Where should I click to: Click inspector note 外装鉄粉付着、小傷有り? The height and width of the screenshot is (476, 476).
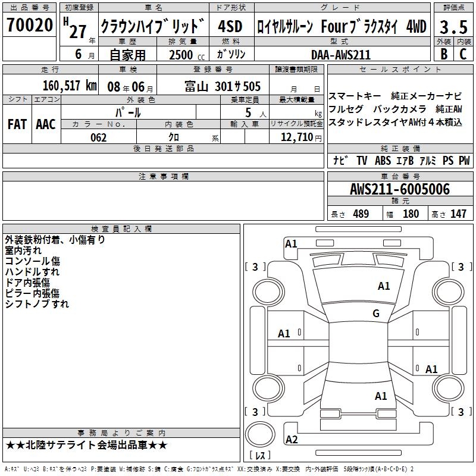[x=55, y=240]
